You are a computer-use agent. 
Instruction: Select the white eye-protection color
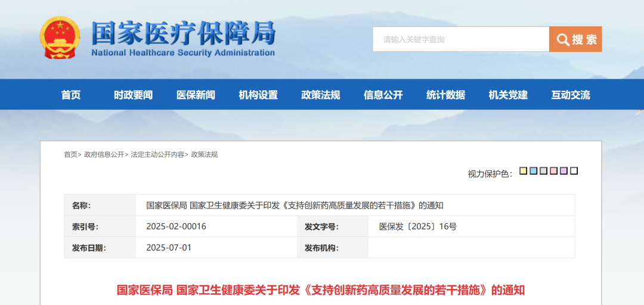coord(574,171)
